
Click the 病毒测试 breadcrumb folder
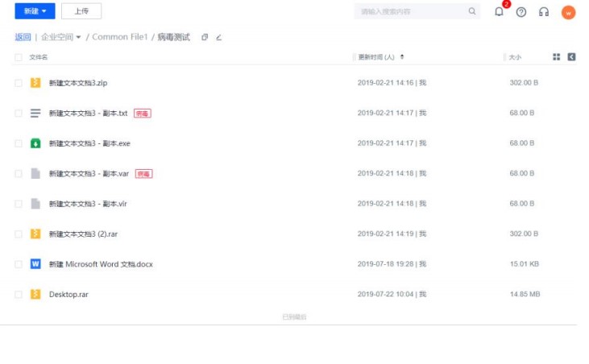174,37
